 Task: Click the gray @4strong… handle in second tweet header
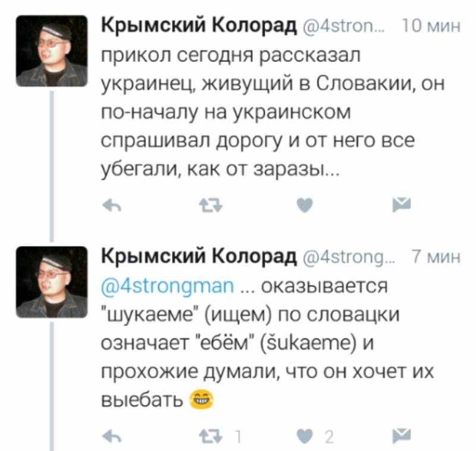coord(347,258)
